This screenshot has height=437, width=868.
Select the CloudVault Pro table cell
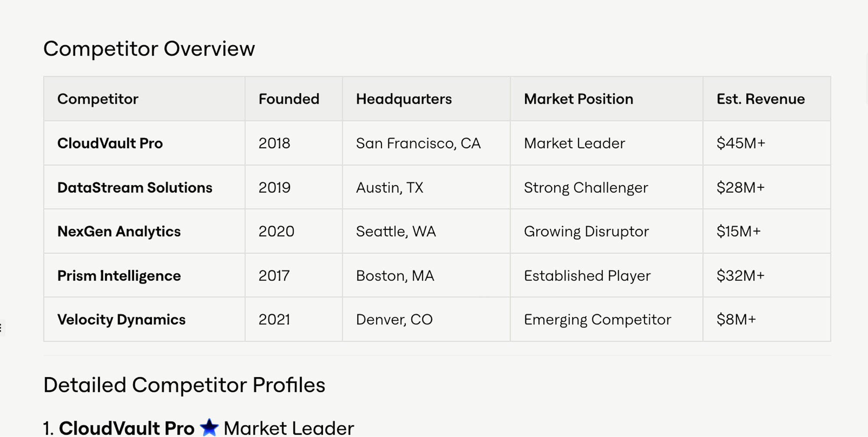pos(110,143)
